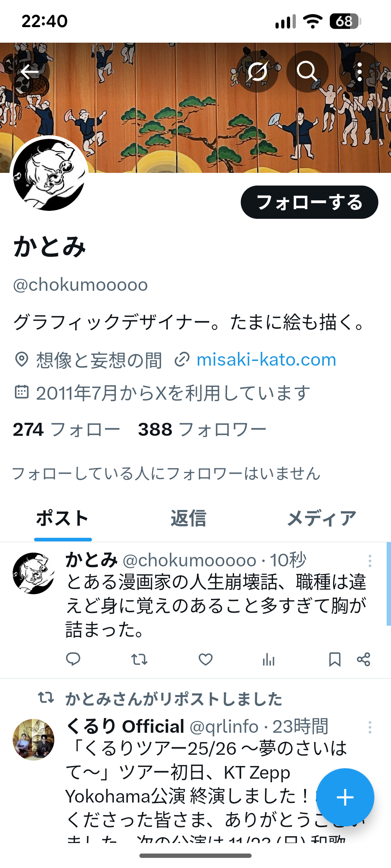Bookmark the かとみ manga post

tap(335, 659)
